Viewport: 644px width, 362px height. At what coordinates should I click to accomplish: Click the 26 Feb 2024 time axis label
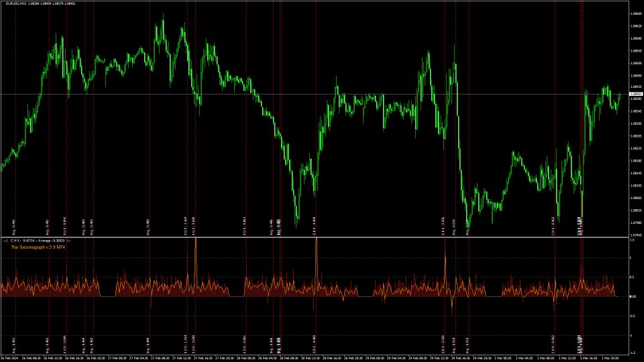(x=9, y=358)
